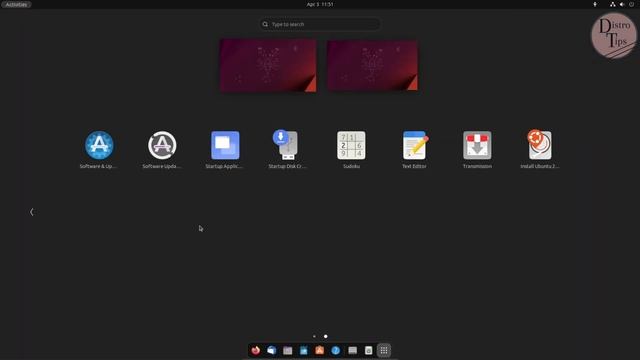Select the second app grid page dot
This screenshot has height=360, width=640.
325,336
